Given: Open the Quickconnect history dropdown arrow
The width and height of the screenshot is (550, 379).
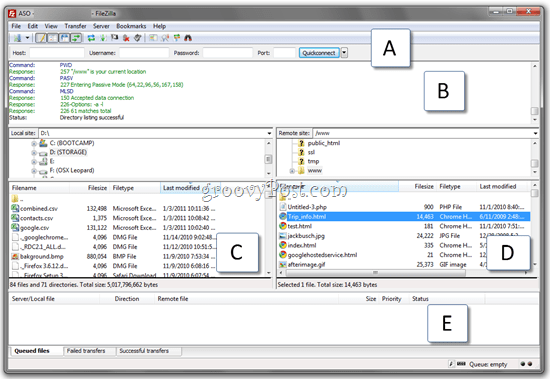Looking at the screenshot, I should pyautogui.click(x=344, y=53).
